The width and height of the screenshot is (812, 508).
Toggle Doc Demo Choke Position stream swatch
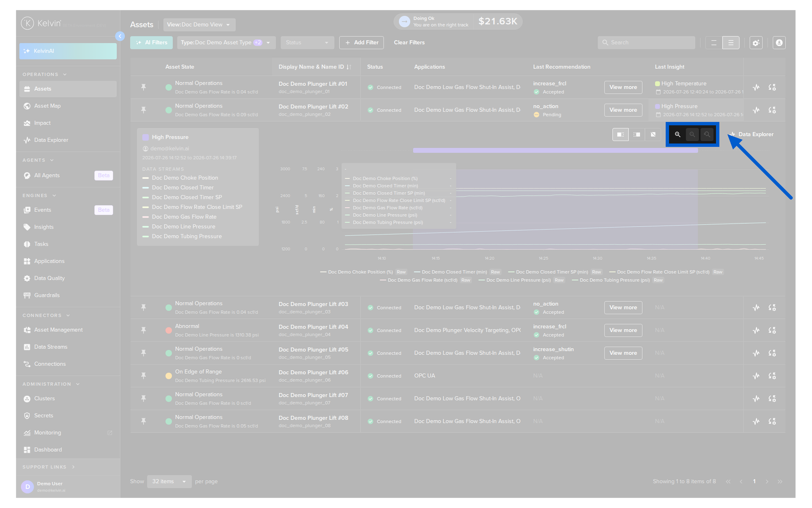145,178
